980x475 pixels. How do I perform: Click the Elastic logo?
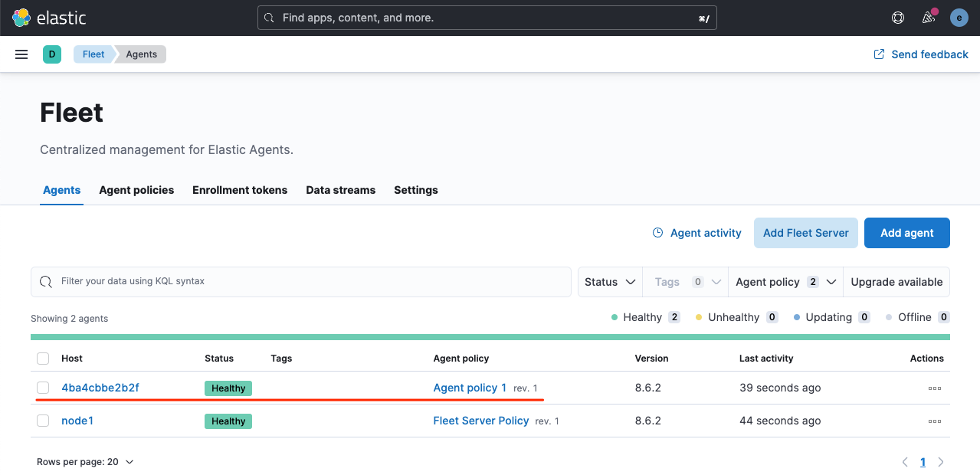click(49, 18)
